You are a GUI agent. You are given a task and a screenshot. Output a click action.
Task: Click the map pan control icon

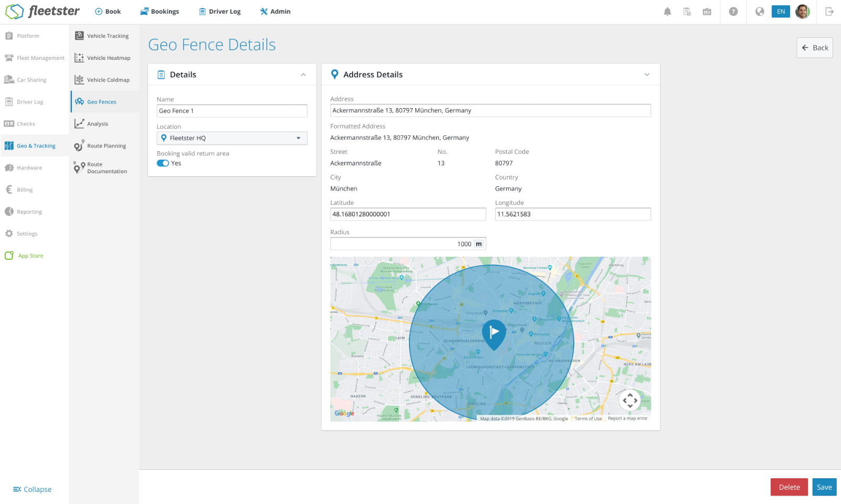(630, 400)
